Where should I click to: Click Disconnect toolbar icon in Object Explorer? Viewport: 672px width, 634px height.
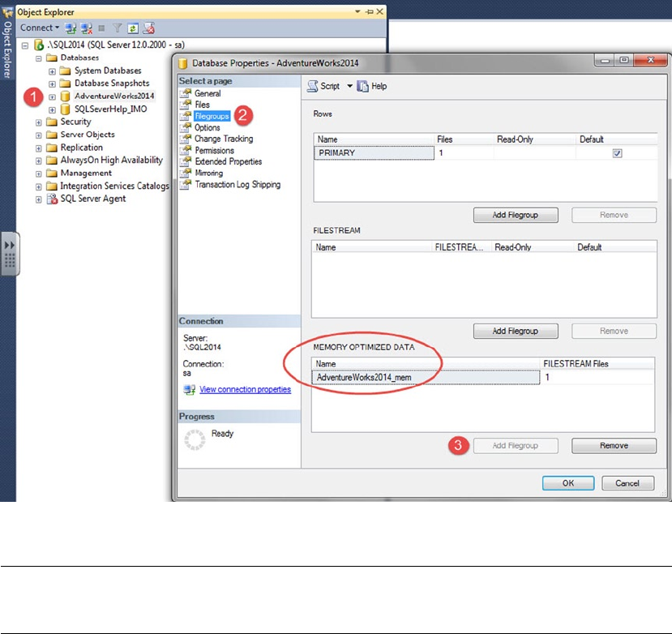87,28
